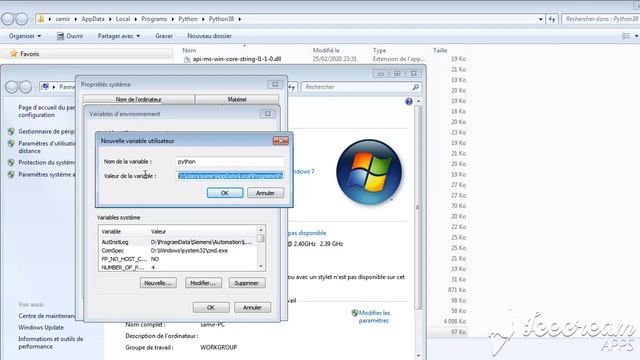Confirm new user variable with OK
Viewport: 640px width, 360px height.
(x=225, y=193)
